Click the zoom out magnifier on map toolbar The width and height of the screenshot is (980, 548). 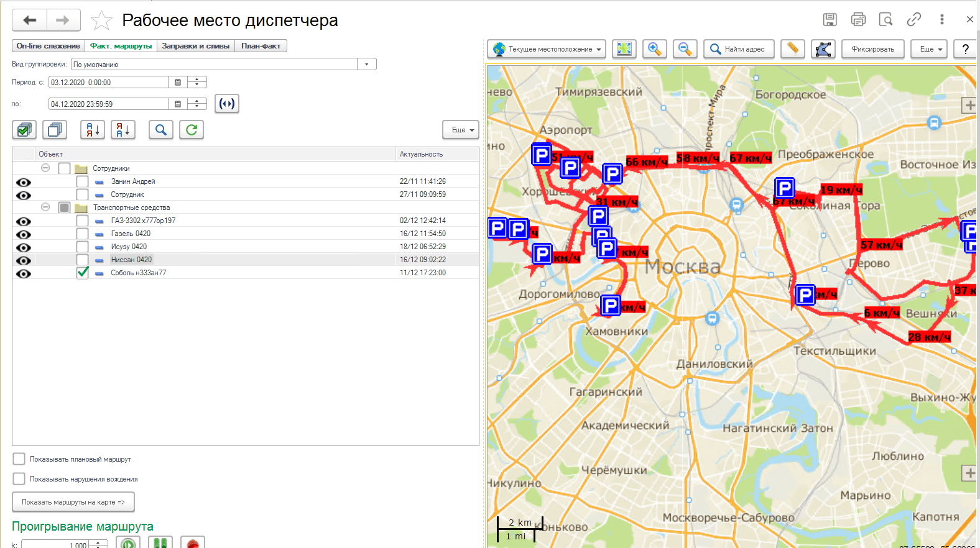coord(685,49)
